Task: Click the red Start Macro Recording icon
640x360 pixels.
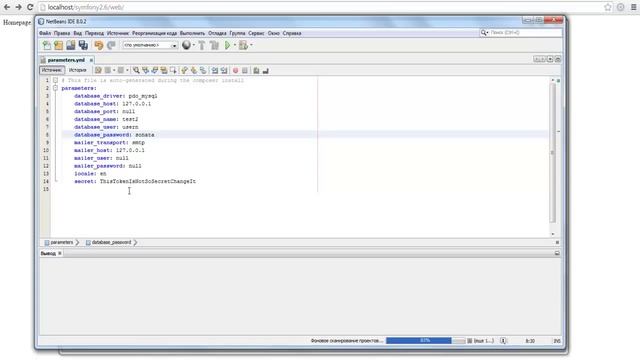Action: (236, 71)
